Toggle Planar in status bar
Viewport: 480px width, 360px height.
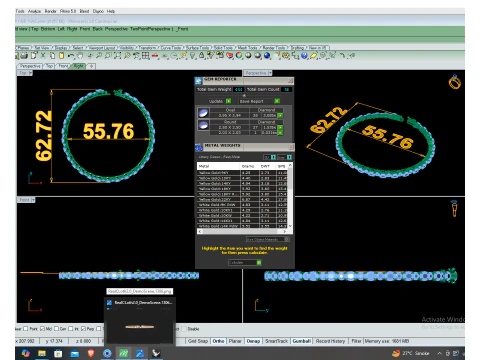tap(235, 341)
